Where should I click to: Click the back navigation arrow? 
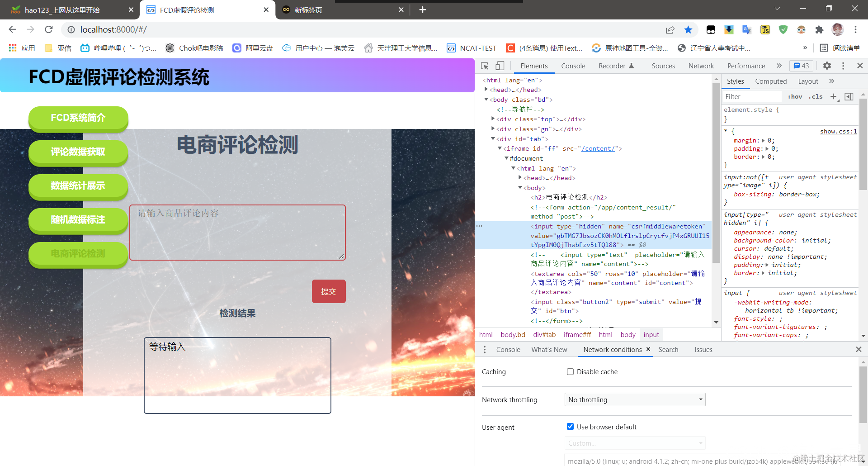click(12, 29)
